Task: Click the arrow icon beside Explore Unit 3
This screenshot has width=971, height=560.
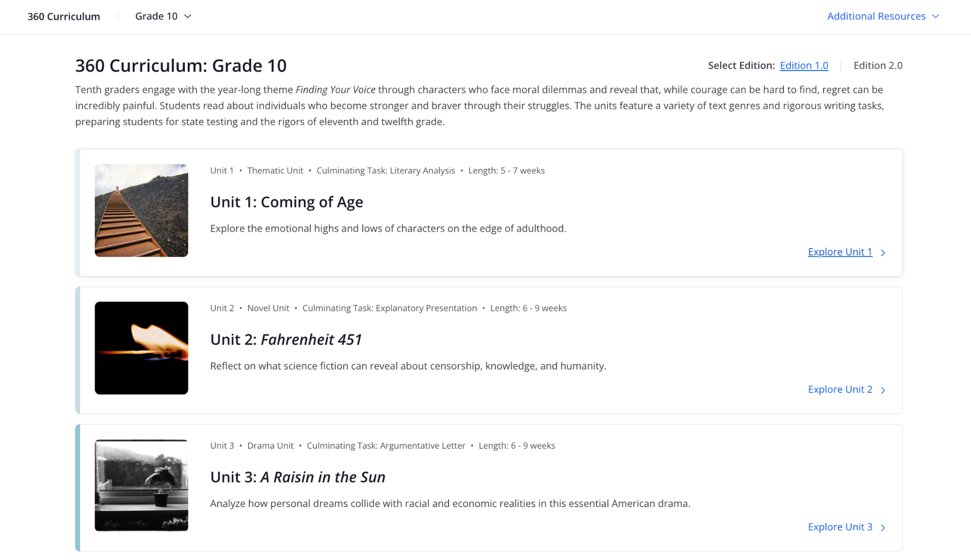Action: click(884, 527)
